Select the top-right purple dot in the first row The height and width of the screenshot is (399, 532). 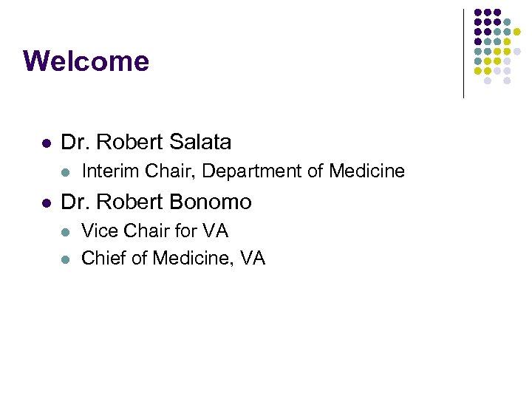[x=497, y=13]
